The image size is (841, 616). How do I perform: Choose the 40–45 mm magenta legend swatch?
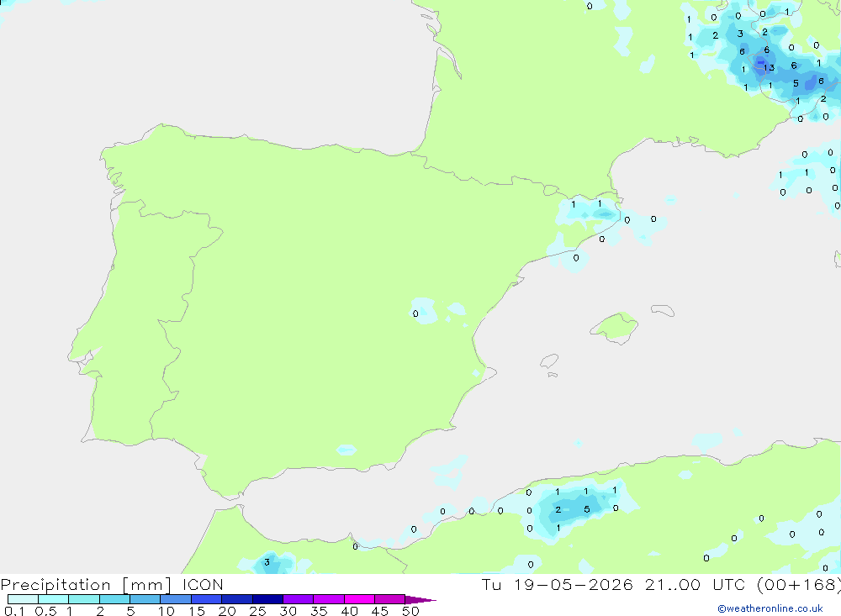[x=359, y=599]
